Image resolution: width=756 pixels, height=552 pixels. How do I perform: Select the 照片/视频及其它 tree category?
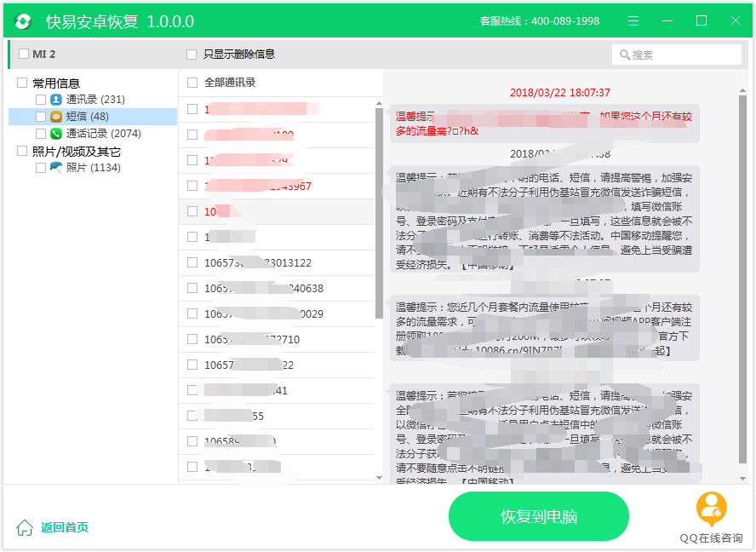pyautogui.click(x=77, y=152)
